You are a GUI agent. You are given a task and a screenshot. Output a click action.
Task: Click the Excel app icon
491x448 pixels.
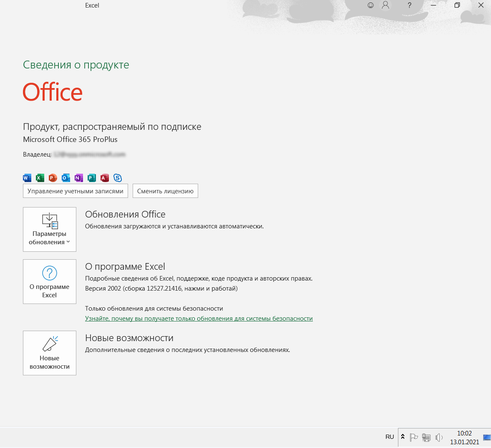coord(40,178)
